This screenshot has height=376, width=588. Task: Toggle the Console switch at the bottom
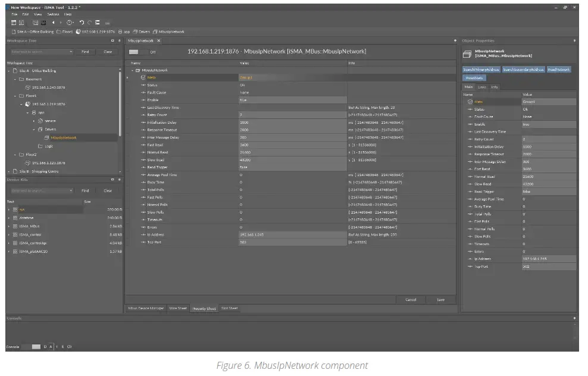click(x=36, y=346)
